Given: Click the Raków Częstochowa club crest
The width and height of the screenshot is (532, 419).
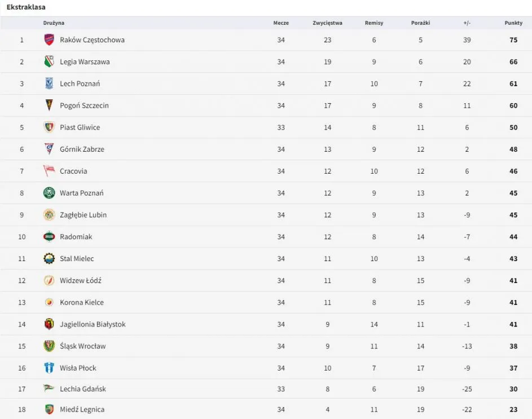Looking at the screenshot, I should pos(49,40).
